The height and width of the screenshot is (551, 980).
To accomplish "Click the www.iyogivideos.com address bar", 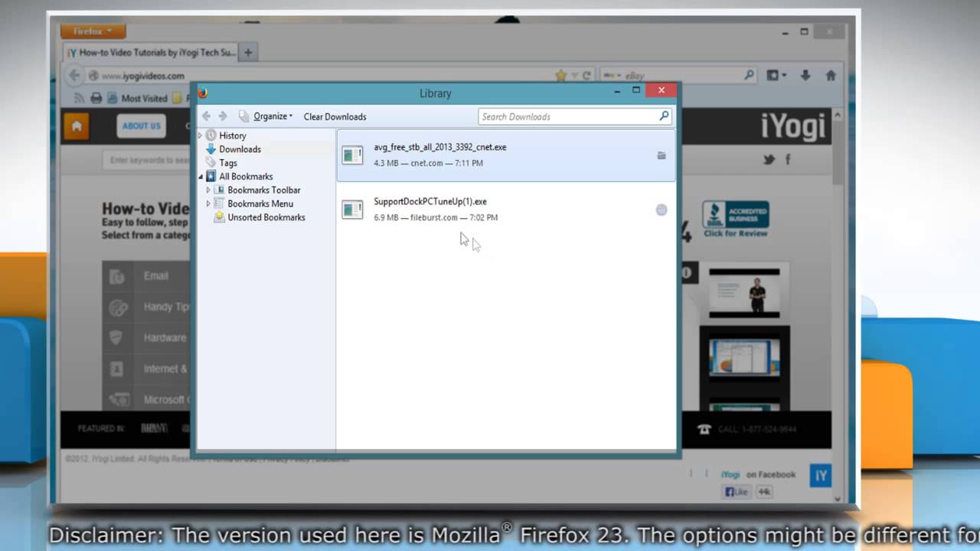I will 322,75.
